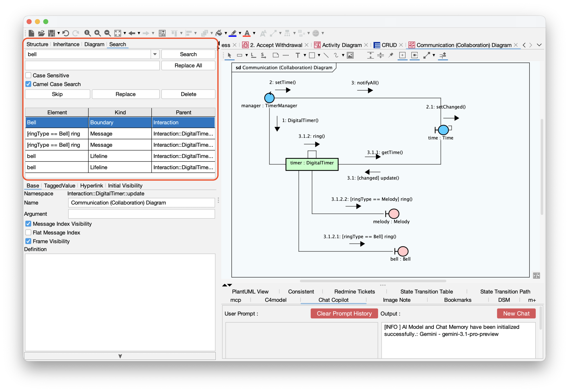Click the Insert Image tool icon
This screenshot has height=392, width=569.
pyautogui.click(x=350, y=55)
